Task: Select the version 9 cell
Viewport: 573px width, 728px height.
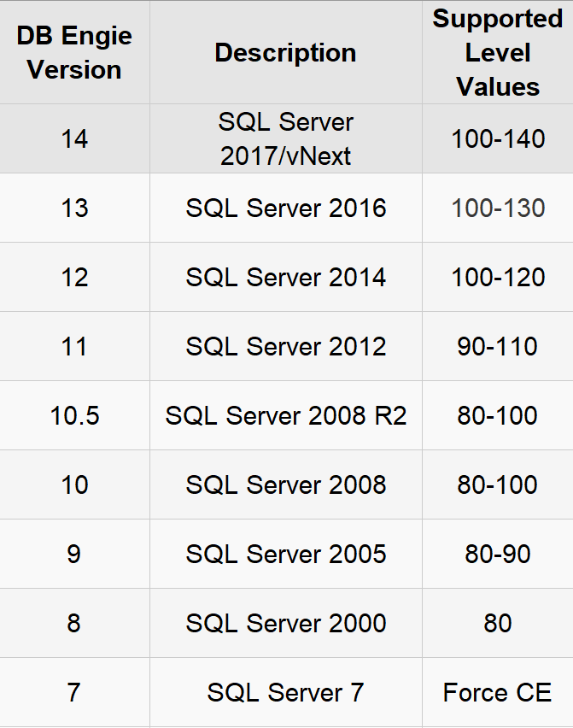Action: coord(74,554)
